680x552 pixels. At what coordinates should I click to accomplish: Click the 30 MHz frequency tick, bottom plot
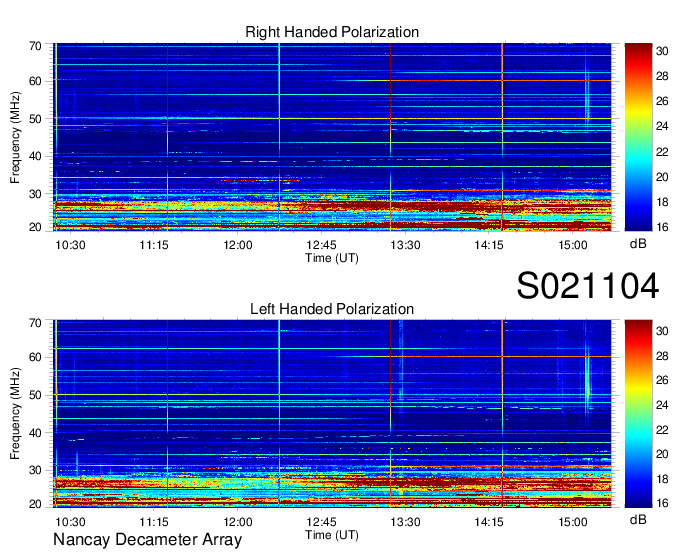tap(36, 470)
